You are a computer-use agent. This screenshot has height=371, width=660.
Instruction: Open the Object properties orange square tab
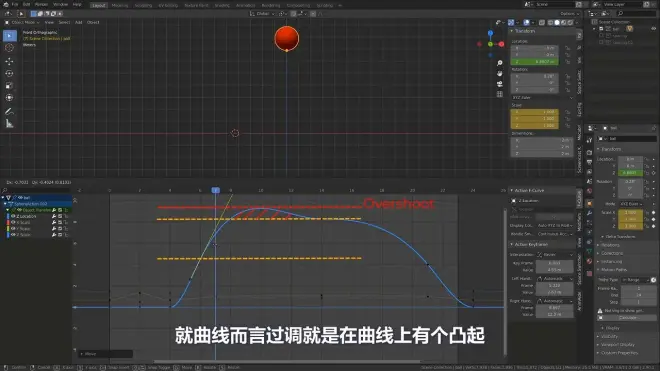(589, 203)
